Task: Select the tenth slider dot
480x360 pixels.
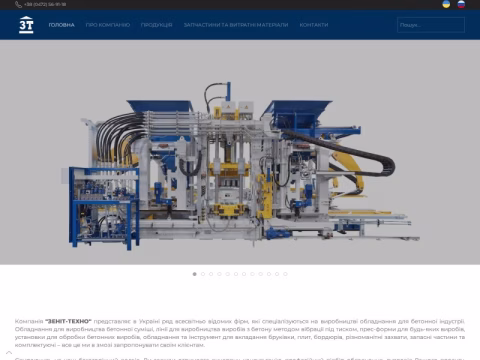Action: click(x=269, y=274)
